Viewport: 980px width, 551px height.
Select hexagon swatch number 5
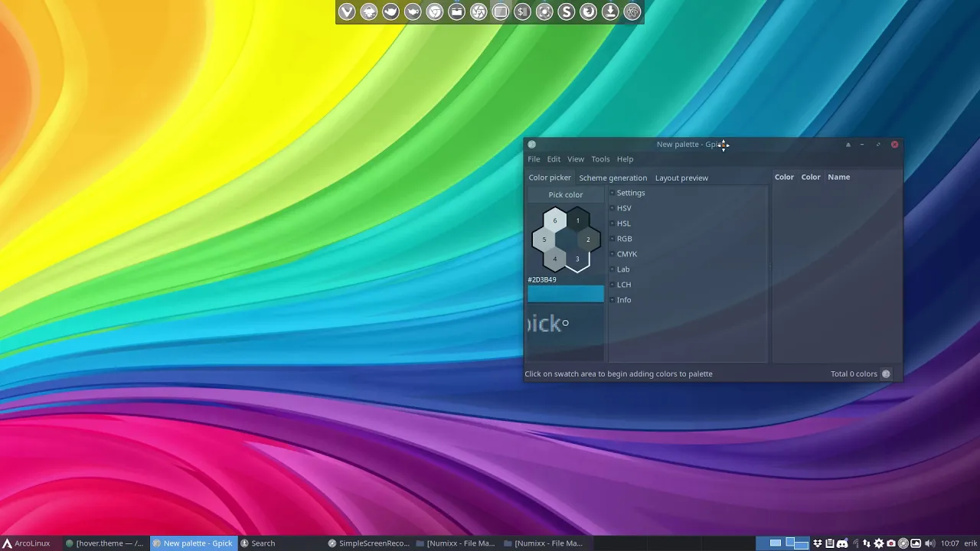pos(544,240)
